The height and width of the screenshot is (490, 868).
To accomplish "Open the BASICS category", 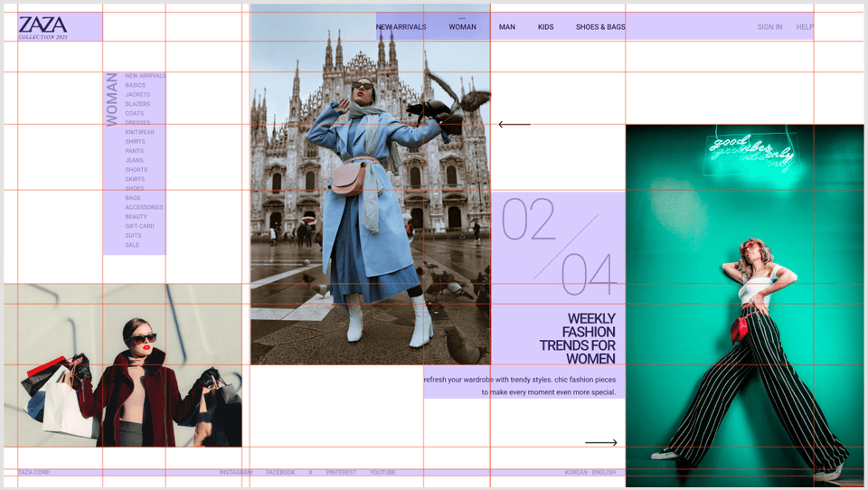I will (x=135, y=85).
